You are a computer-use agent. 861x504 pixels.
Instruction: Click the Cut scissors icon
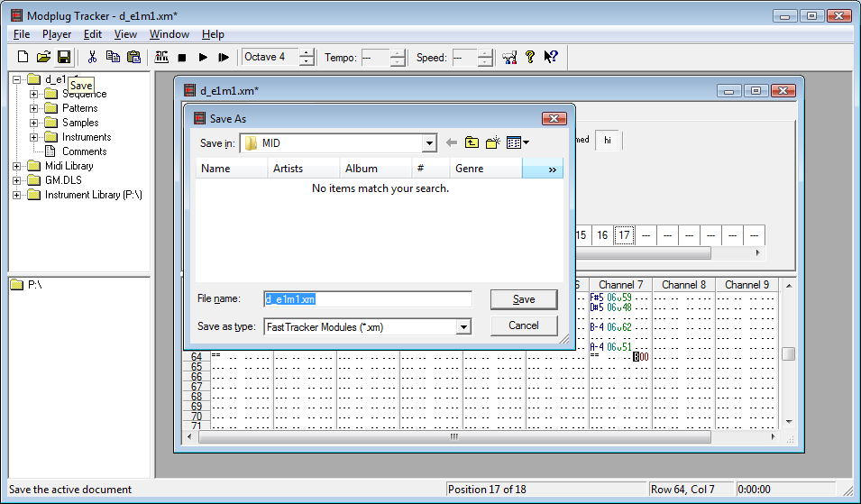[x=92, y=57]
